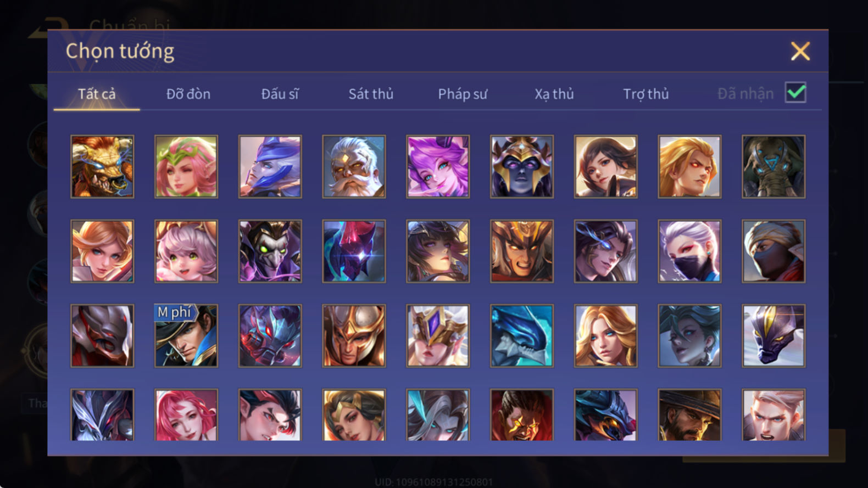The image size is (868, 488).
Task: Open the 'Đấu sĩ' category tab
Action: pyautogui.click(x=280, y=94)
